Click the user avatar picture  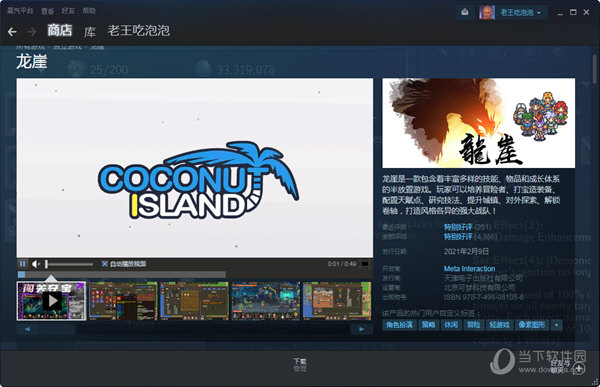(x=487, y=12)
